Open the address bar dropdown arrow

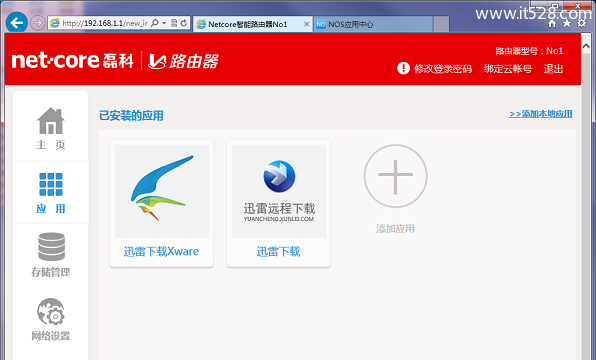coord(164,23)
